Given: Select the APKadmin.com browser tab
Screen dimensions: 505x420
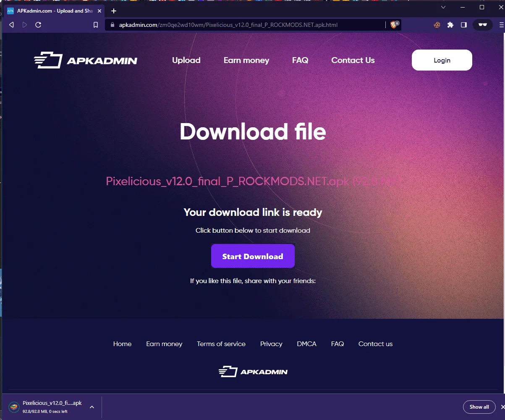Looking at the screenshot, I should pos(55,11).
